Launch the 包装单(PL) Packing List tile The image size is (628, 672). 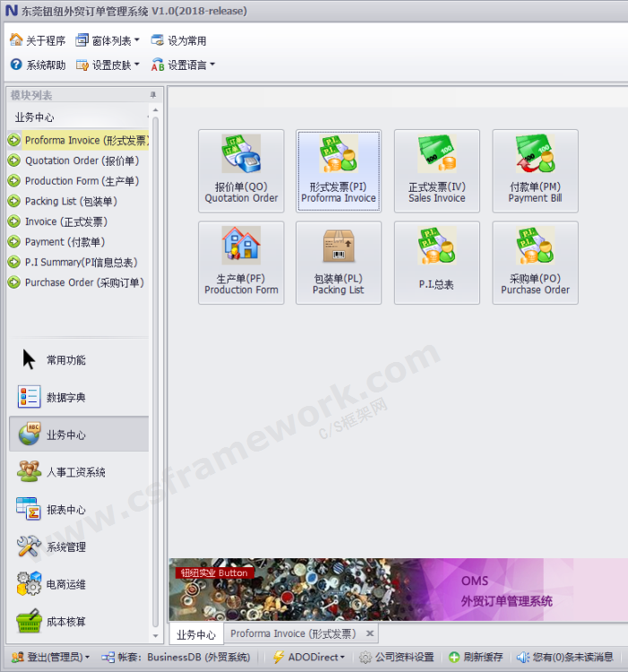point(339,262)
